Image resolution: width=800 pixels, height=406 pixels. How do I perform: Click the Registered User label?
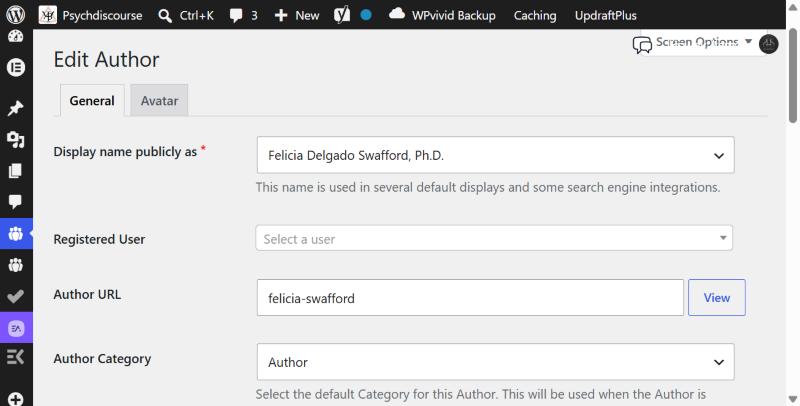click(x=99, y=239)
